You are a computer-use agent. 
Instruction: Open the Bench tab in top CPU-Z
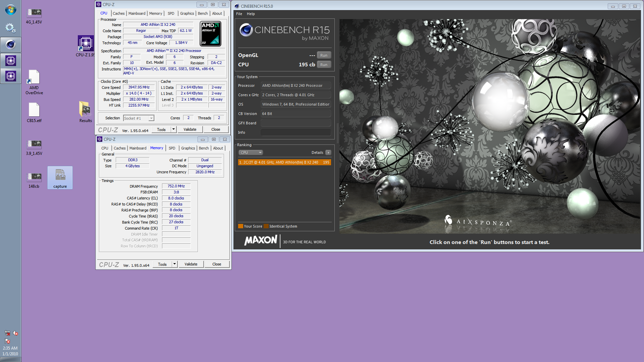click(203, 13)
